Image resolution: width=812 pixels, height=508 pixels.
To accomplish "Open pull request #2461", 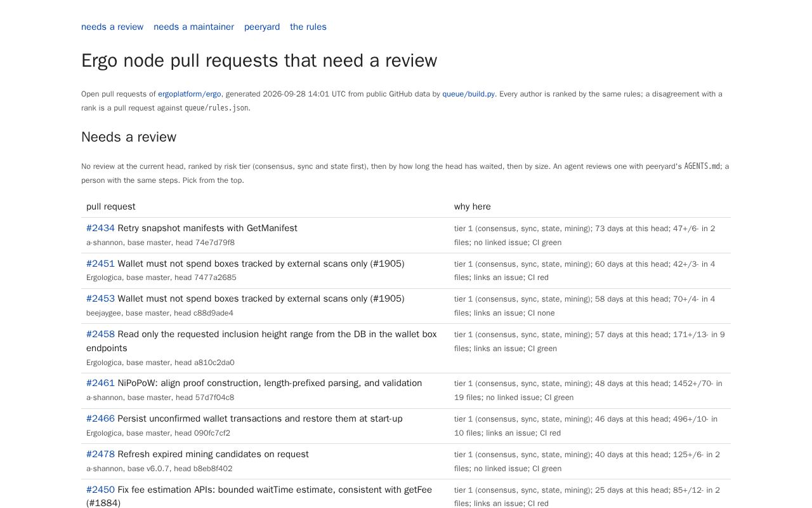I will 100,383.
